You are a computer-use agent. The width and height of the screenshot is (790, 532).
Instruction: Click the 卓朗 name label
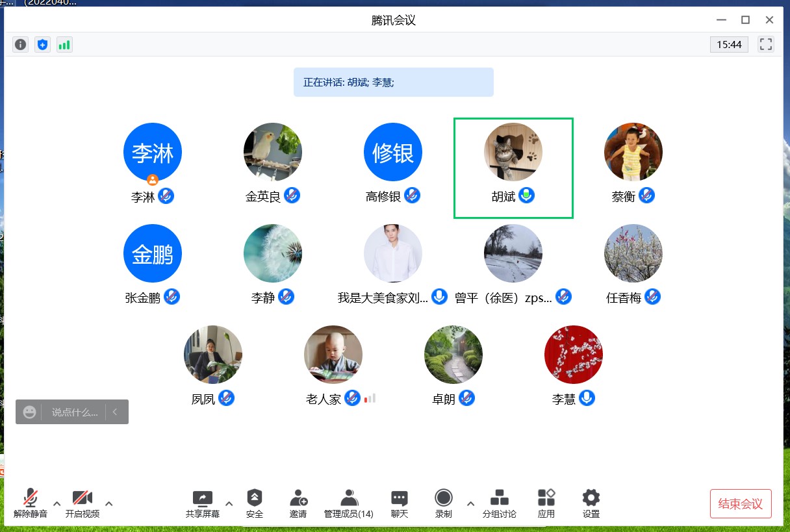tap(444, 399)
